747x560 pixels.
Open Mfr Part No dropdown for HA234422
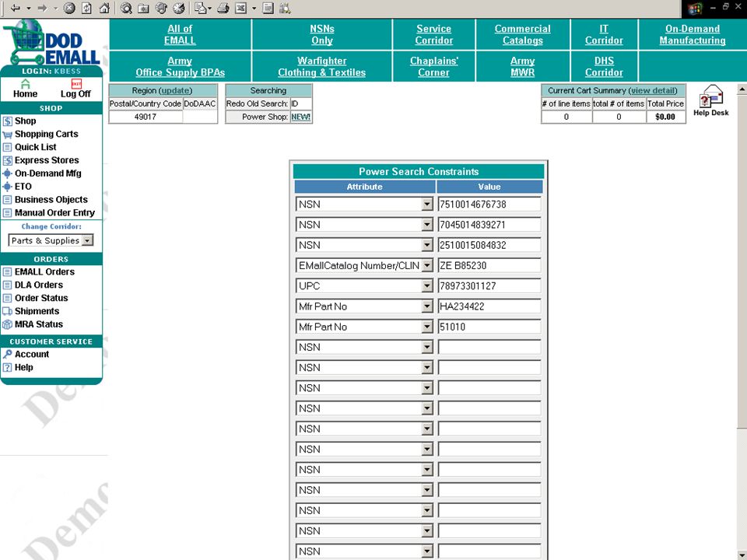coord(427,306)
